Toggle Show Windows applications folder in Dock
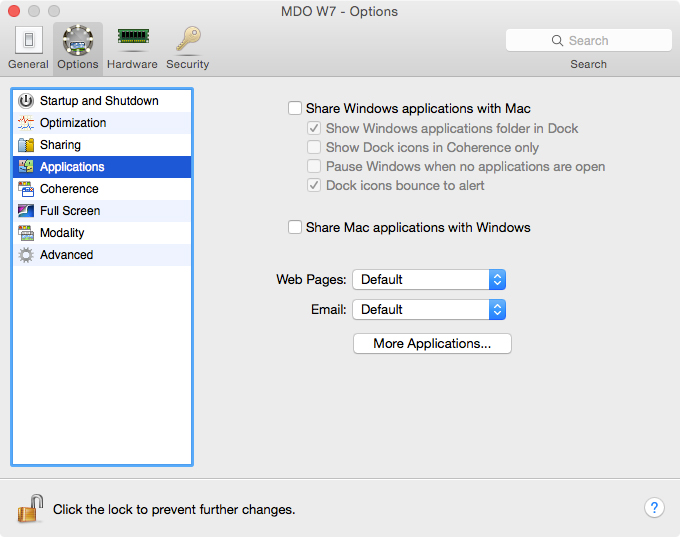 [315, 128]
